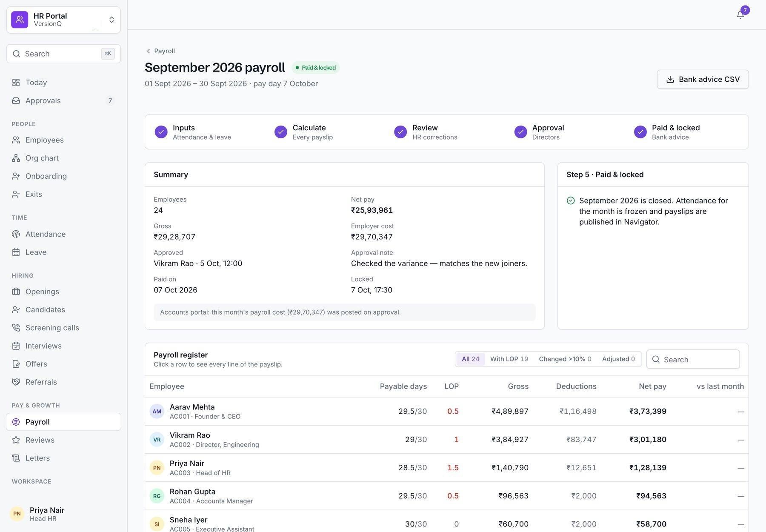Screen dimensions: 766x532
Task: Select the Inputs step
Action: pyautogui.click(x=193, y=132)
